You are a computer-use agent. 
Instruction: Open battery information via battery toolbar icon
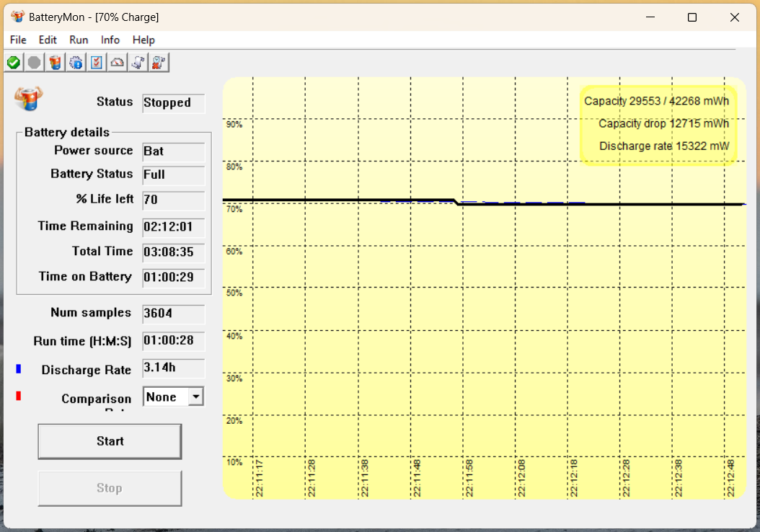click(x=55, y=63)
